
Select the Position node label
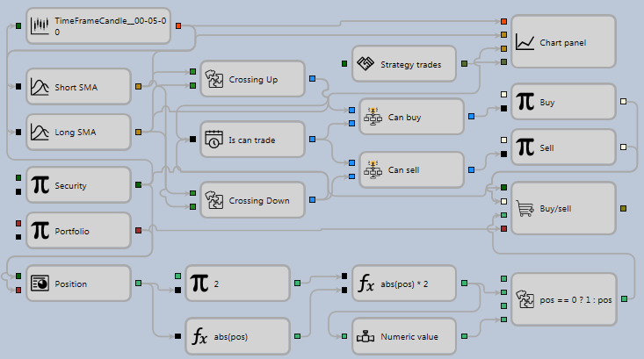[x=70, y=284]
